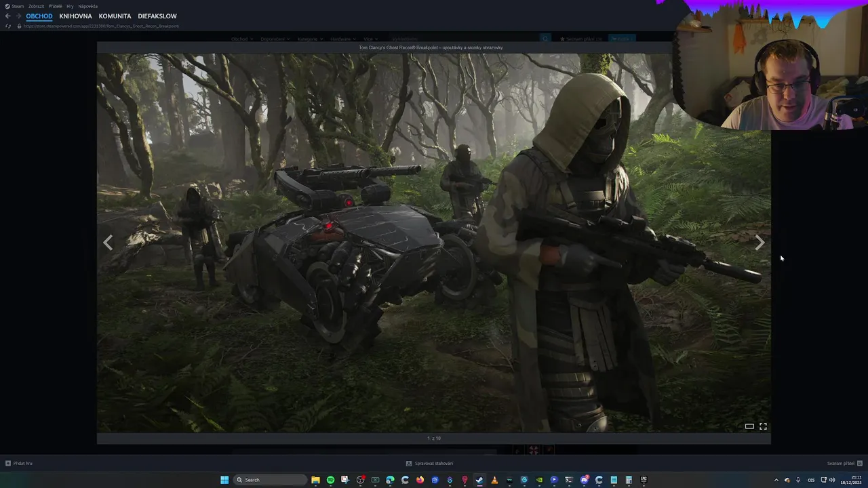Image resolution: width=868 pixels, height=488 pixels.
Task: Open VLC media player from the taskbar
Action: tap(494, 480)
